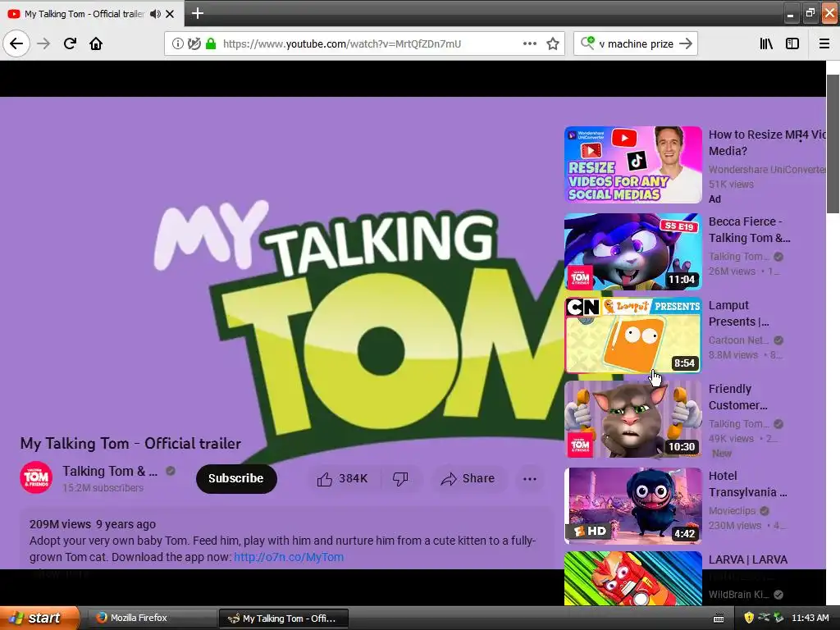The height and width of the screenshot is (630, 840).
Task: Open the o7n.co/MyTom description link
Action: 289,557
